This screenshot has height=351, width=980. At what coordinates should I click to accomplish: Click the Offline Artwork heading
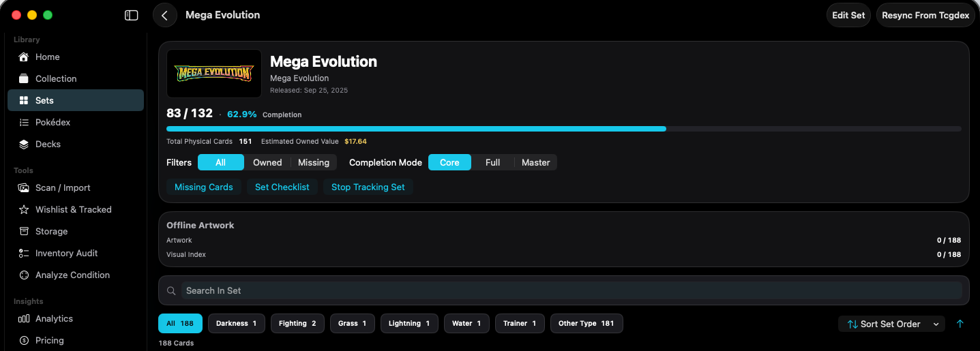[x=201, y=225]
